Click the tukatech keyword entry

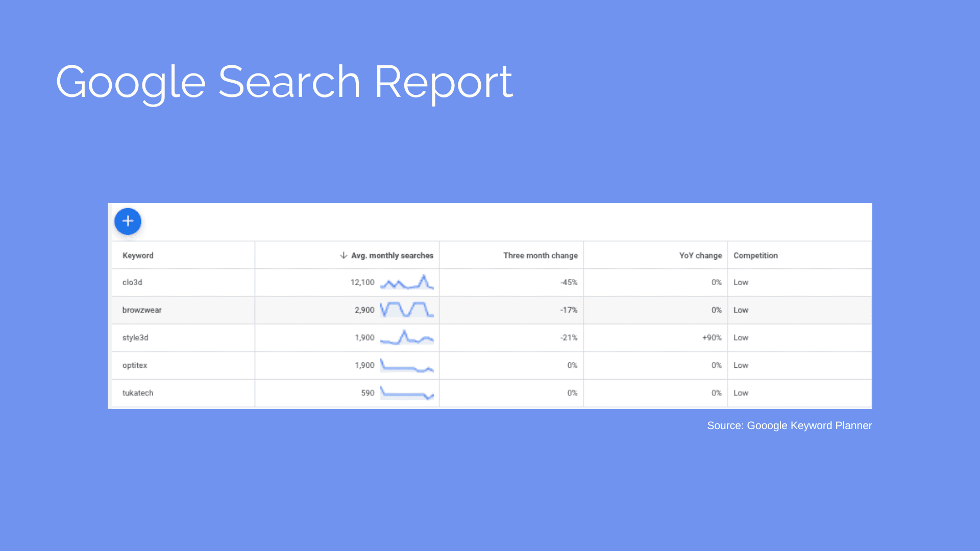coord(137,393)
